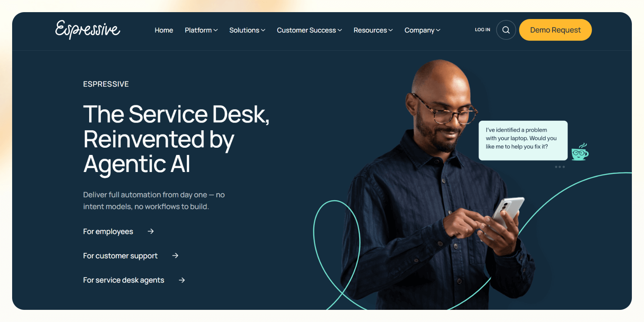Image resolution: width=644 pixels, height=322 pixels.
Task: Expand the Company chevron menu
Action: (423, 30)
